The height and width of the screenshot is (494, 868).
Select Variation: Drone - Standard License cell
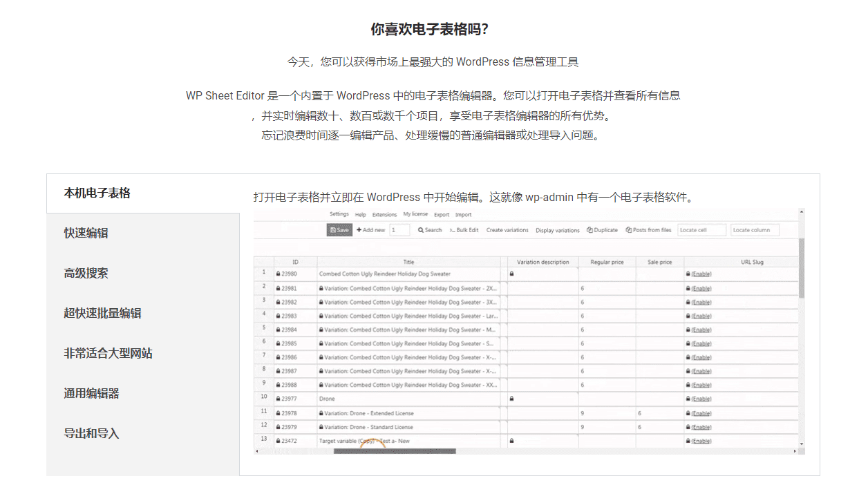click(408, 427)
